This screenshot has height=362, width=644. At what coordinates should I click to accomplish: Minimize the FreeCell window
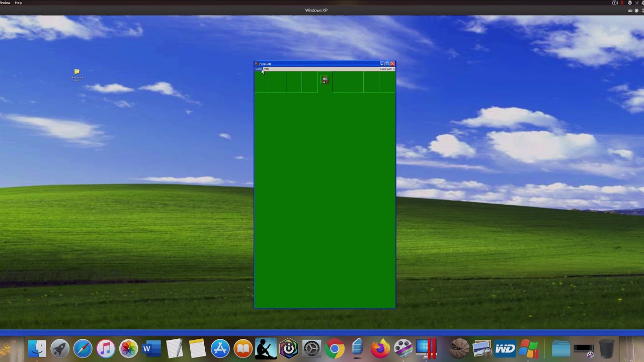(382, 64)
